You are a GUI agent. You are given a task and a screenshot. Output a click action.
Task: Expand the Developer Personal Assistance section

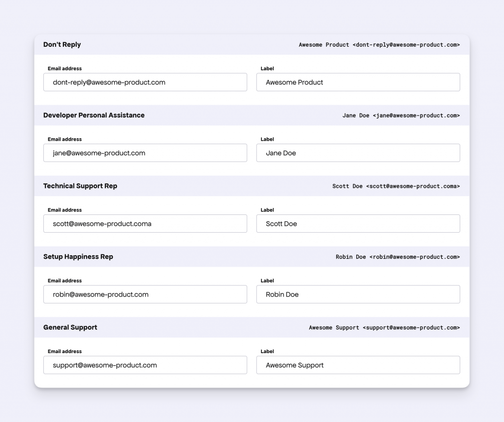point(94,115)
